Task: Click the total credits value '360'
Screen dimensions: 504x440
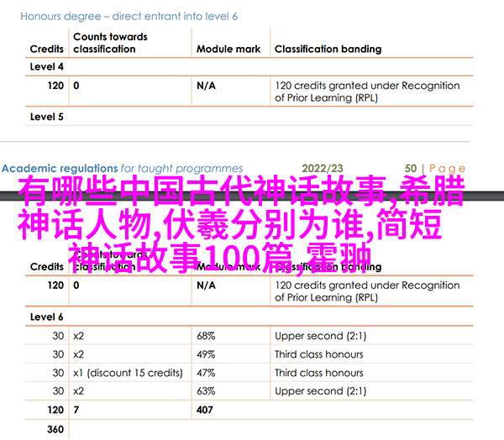Action: coord(55,429)
